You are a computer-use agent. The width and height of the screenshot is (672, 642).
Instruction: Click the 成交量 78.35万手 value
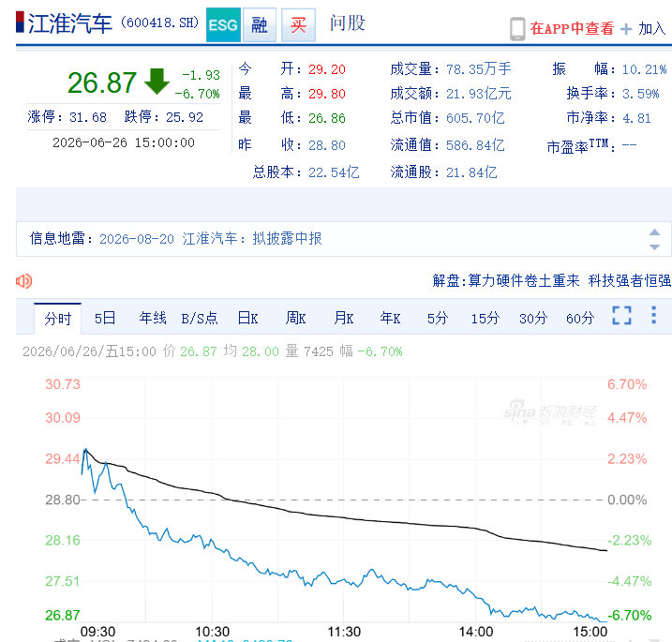[x=479, y=69]
